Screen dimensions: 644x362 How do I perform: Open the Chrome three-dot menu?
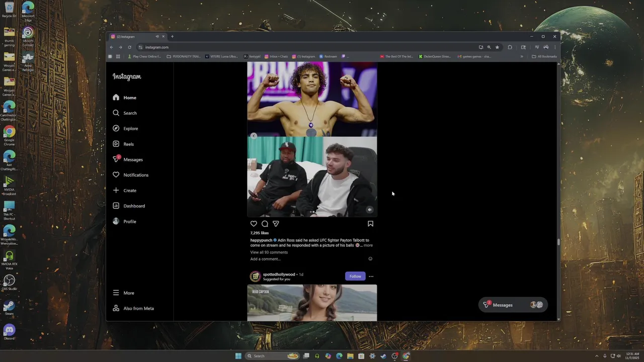(555, 47)
